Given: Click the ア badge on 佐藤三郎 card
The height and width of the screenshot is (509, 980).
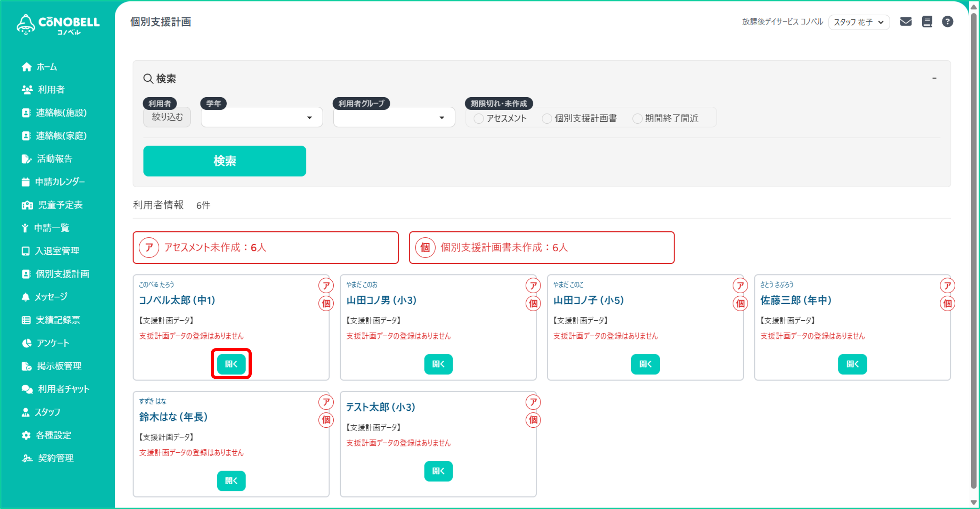Looking at the screenshot, I should (x=947, y=286).
